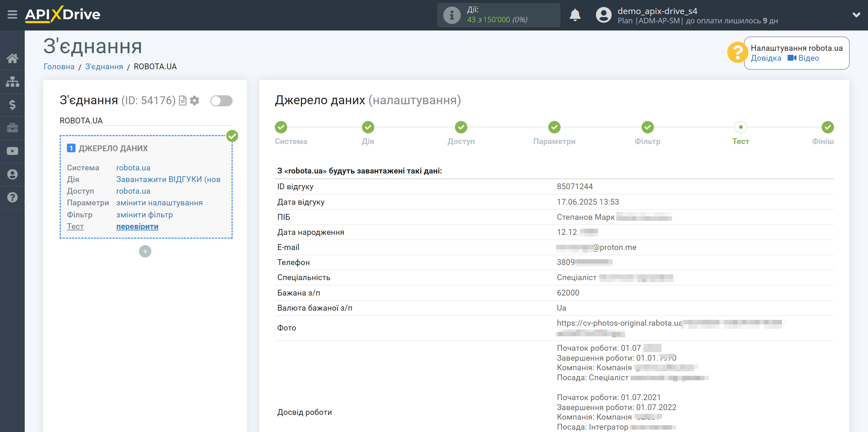Open profile sidebar icon
This screenshot has width=868, height=432.
12,175
